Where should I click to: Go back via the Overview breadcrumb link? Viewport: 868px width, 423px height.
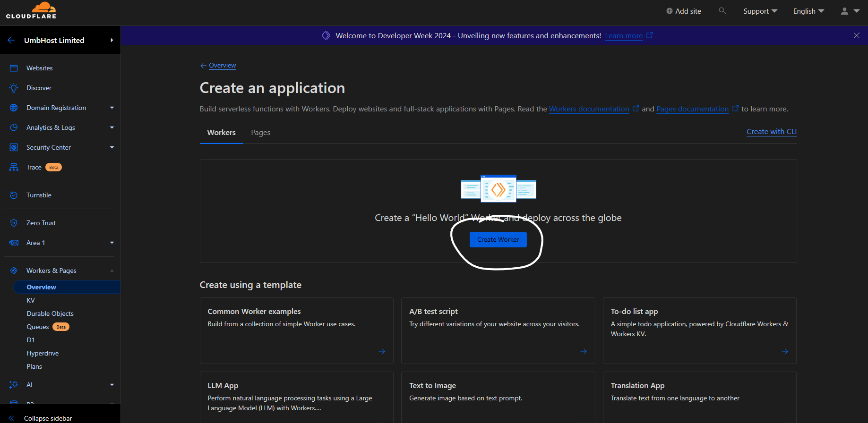pos(222,66)
